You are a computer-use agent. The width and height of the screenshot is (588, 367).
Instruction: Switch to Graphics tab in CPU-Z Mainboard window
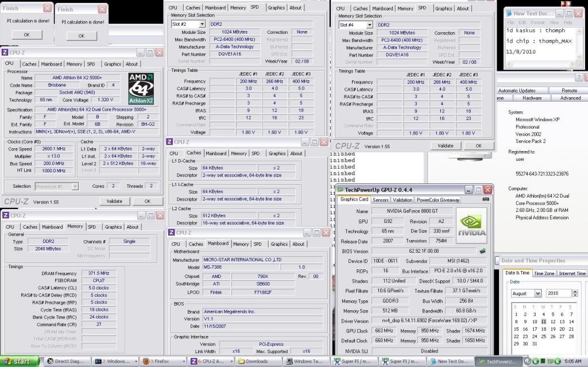279,244
